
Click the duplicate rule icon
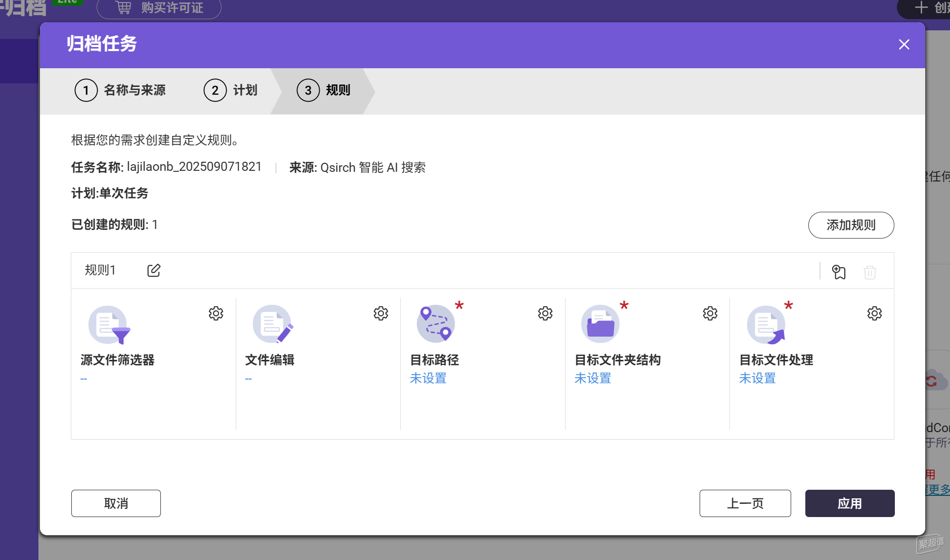[839, 272]
